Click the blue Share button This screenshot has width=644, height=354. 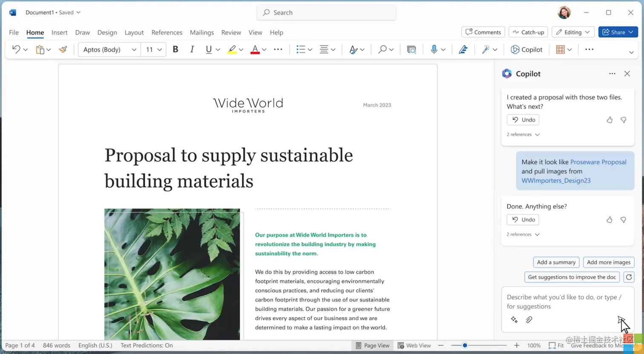click(x=618, y=32)
